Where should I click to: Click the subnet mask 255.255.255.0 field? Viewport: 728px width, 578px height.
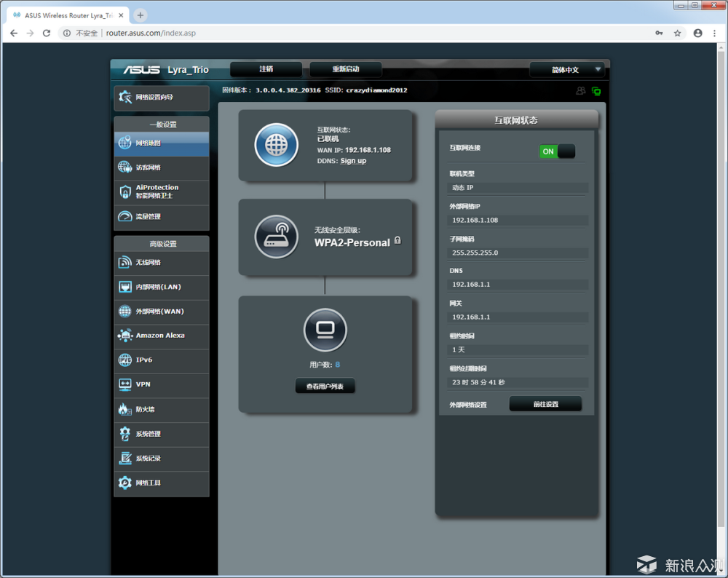[518, 253]
